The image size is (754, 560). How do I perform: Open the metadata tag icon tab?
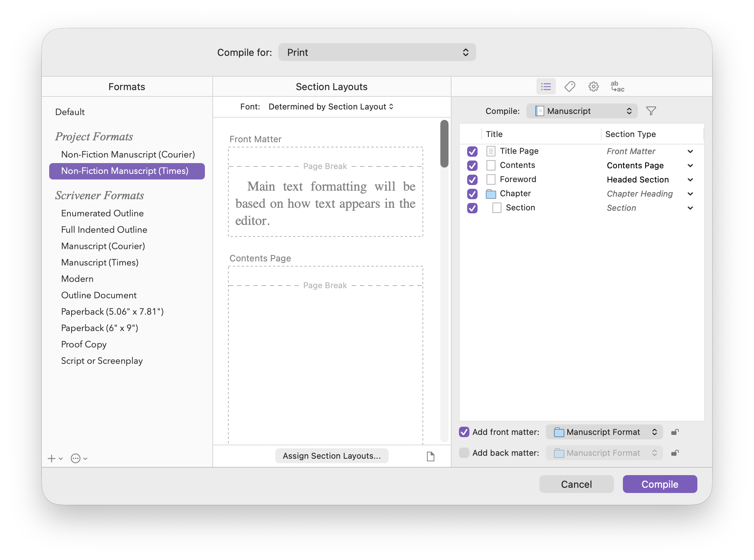(570, 87)
